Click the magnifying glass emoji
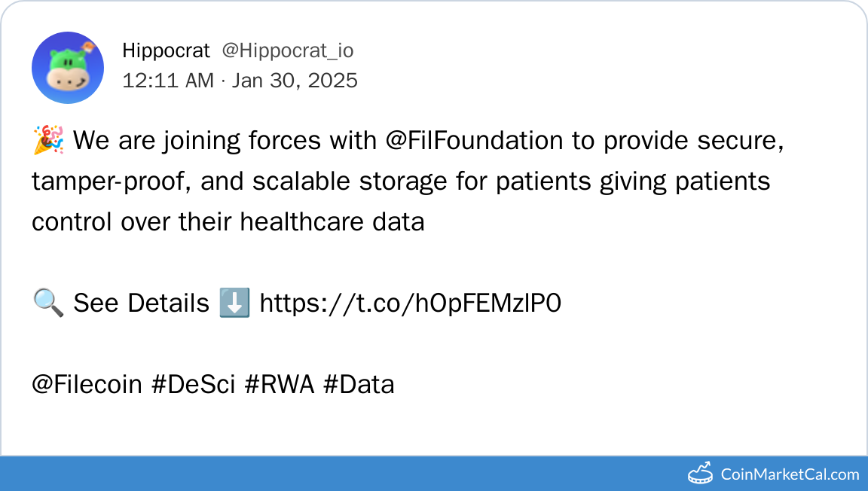The image size is (868, 491). 48,303
